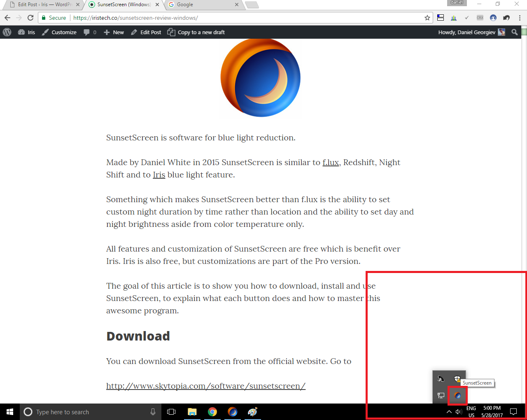The height and width of the screenshot is (420, 527).
Task: Click the WordPress logo in admin bar
Action: click(7, 32)
